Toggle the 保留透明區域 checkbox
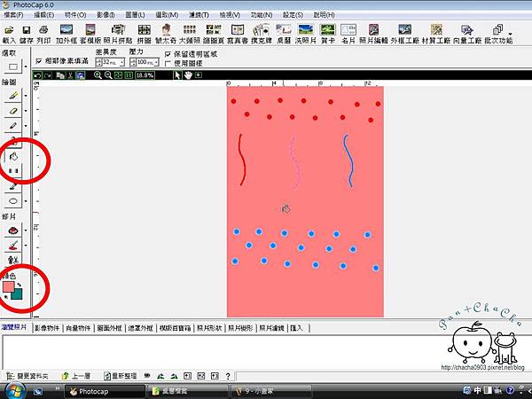The width and height of the screenshot is (532, 399). tap(168, 54)
